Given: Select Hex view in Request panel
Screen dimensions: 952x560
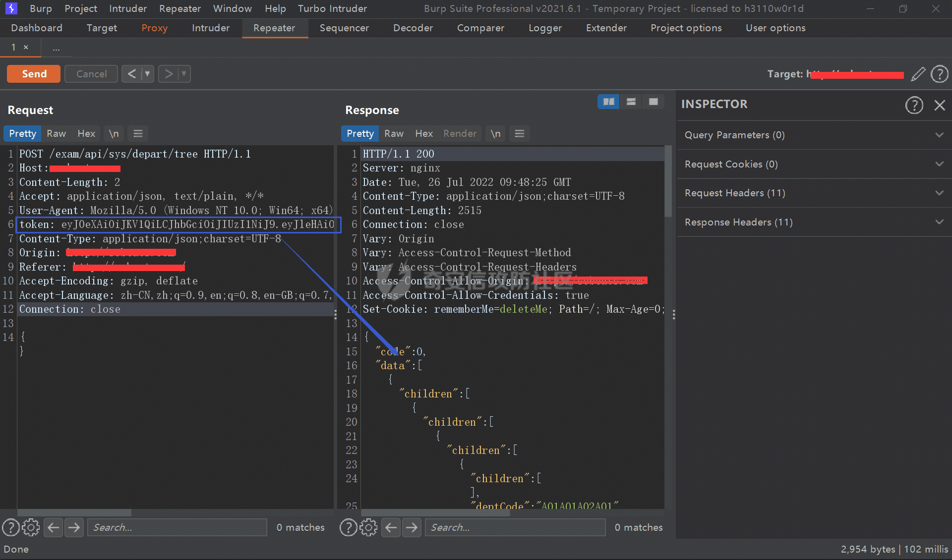Looking at the screenshot, I should [86, 133].
